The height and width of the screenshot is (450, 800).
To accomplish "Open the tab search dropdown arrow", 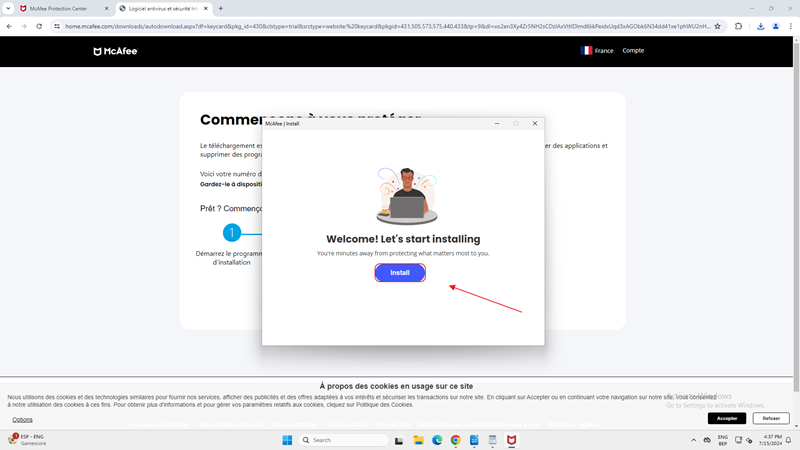I will (x=8, y=9).
